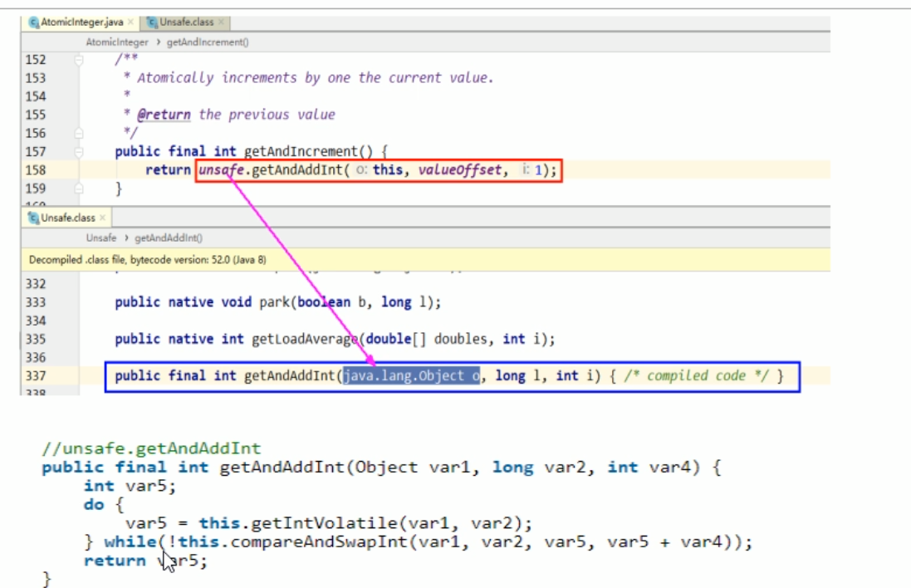The image size is (911, 588).
Task: Click the AtomicInteger.java file type icon
Action: click(34, 22)
